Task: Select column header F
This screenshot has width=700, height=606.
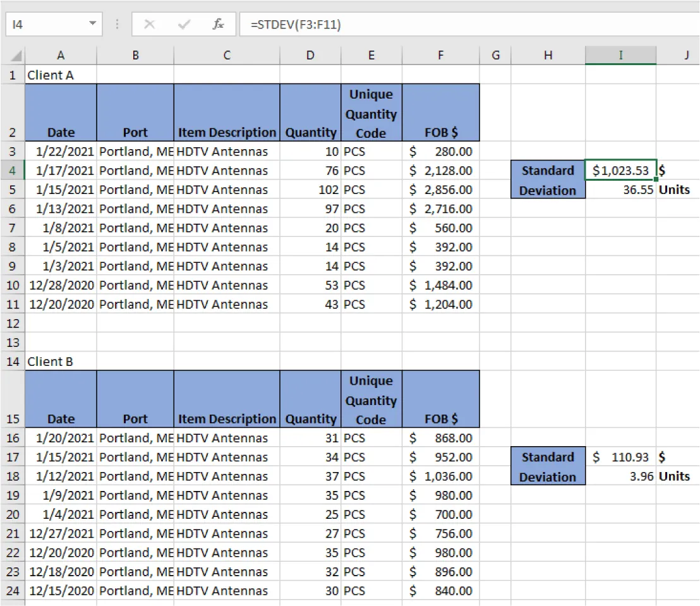Action: (x=440, y=55)
